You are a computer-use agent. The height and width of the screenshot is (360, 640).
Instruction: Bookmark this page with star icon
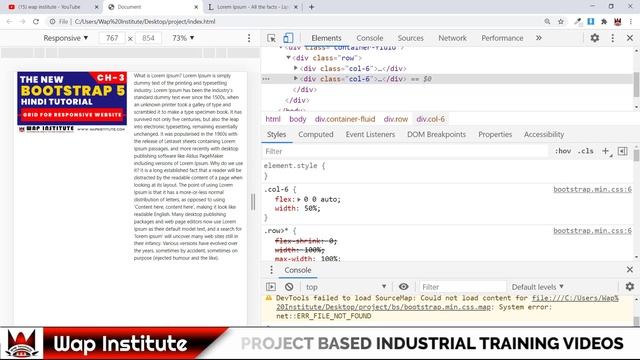[561, 21]
